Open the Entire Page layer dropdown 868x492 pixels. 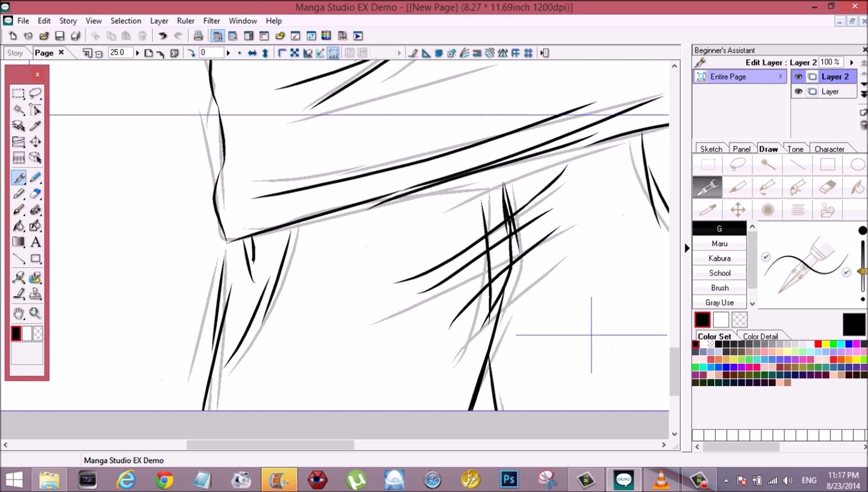(781, 76)
